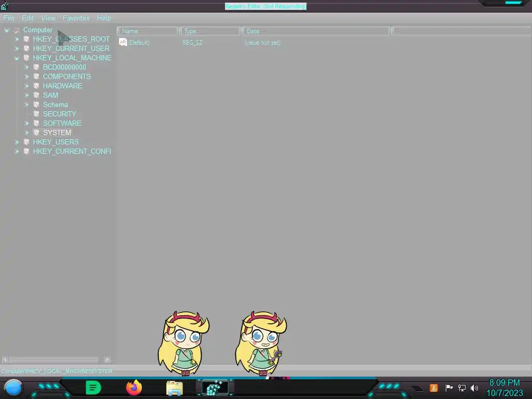Expand HKEY_CLASSES_ROOT arrow
Screen dimensions: 532x399
click(x=17, y=39)
